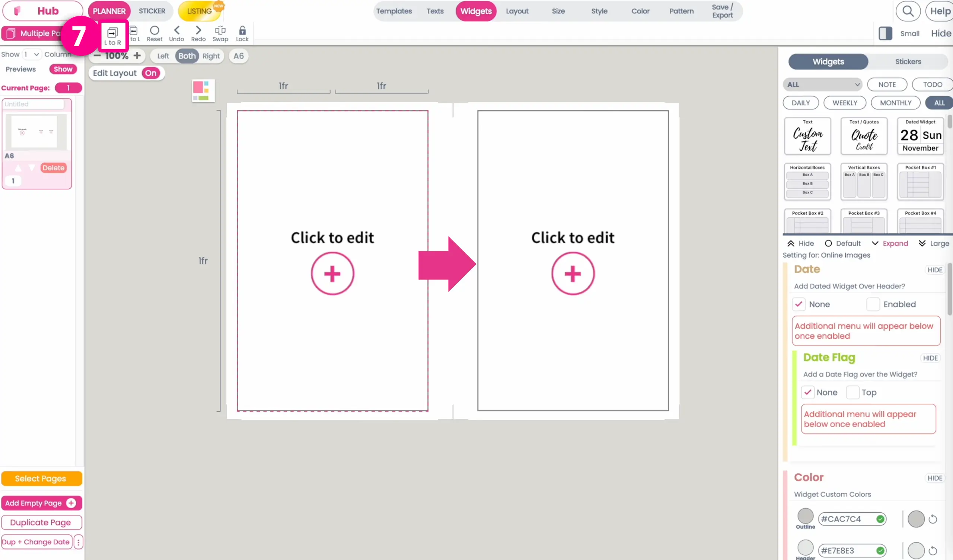
Task: Click the Add Empty Page button
Action: tap(41, 503)
